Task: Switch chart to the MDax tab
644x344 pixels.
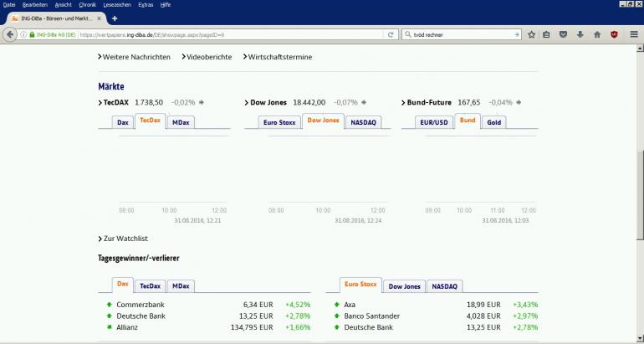Action: coord(179,122)
